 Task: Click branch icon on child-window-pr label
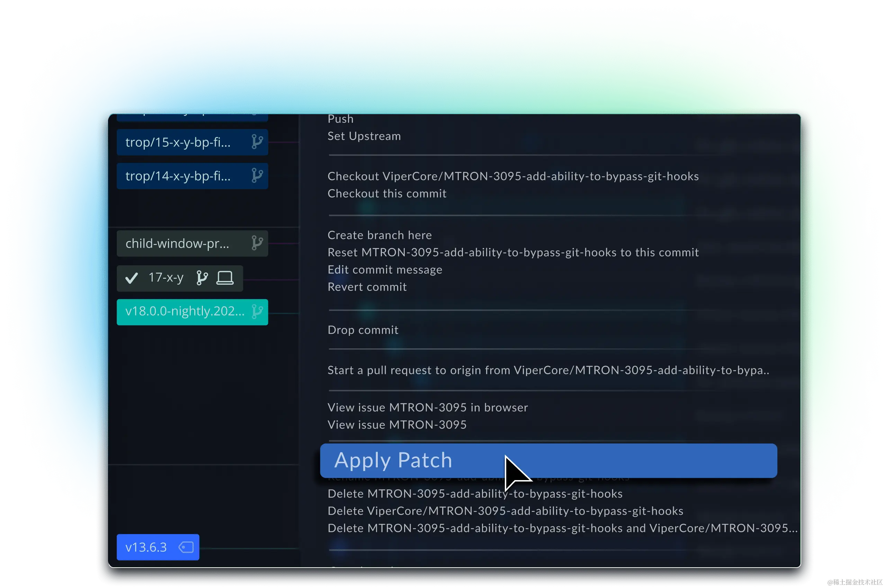coord(257,243)
